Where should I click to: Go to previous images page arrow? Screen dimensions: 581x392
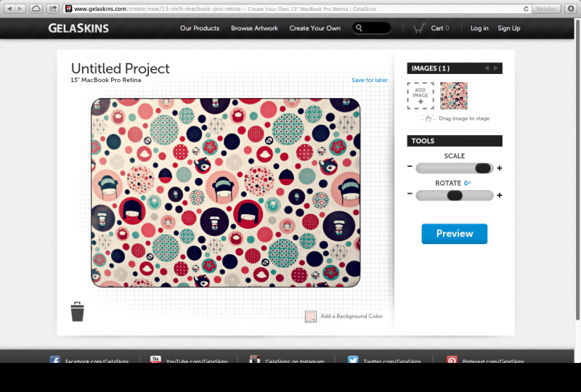tap(487, 68)
